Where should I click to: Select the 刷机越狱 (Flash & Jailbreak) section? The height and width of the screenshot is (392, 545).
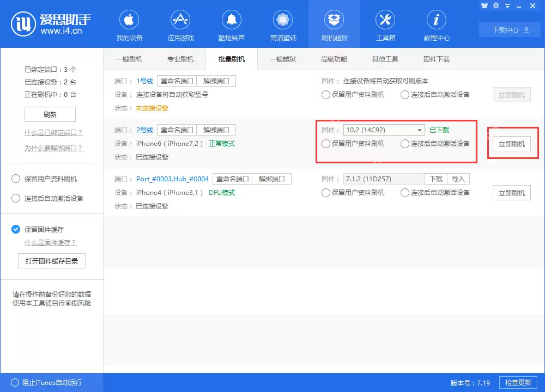tap(334, 24)
